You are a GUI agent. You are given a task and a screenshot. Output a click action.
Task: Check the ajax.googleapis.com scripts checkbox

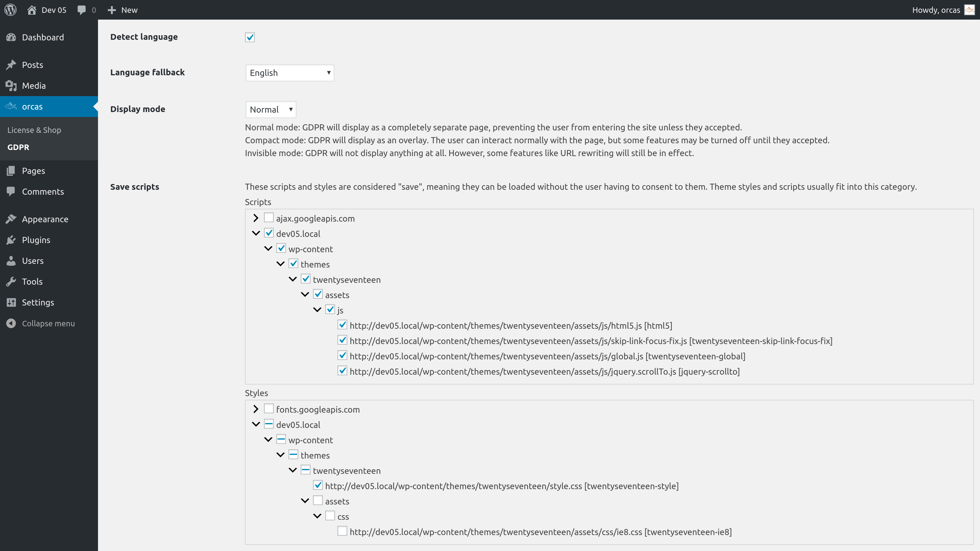click(269, 218)
